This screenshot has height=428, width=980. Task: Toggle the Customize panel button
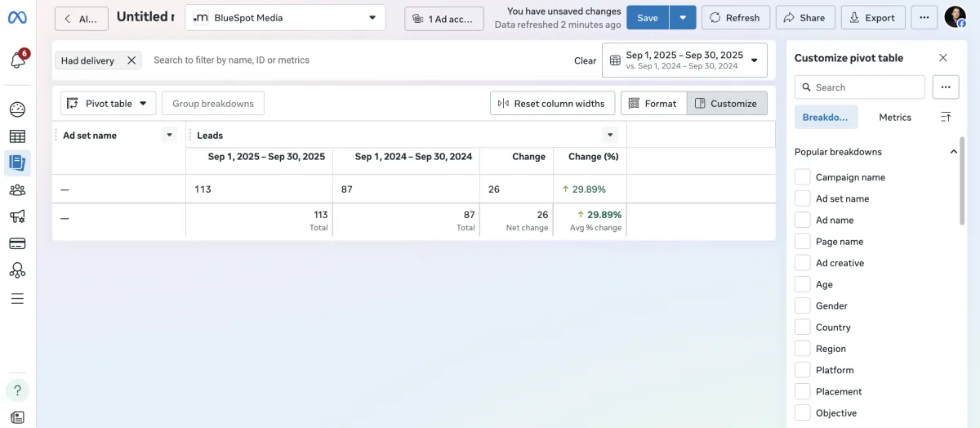point(727,103)
